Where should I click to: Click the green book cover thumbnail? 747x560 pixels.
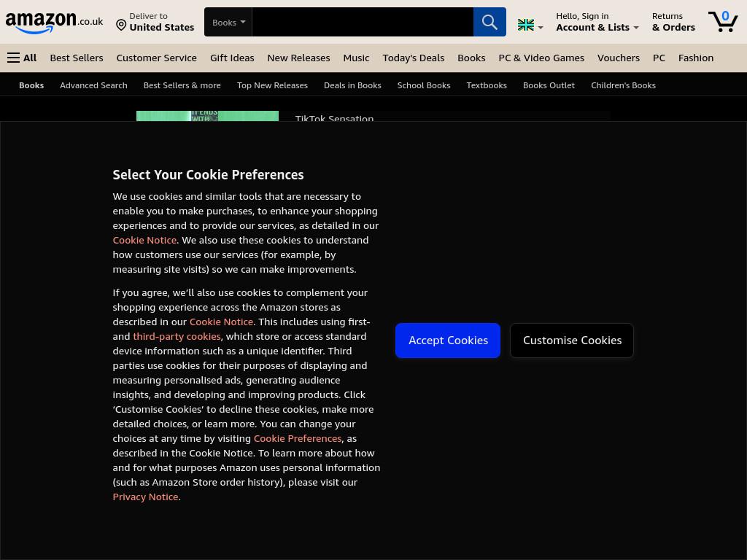coord(207,116)
